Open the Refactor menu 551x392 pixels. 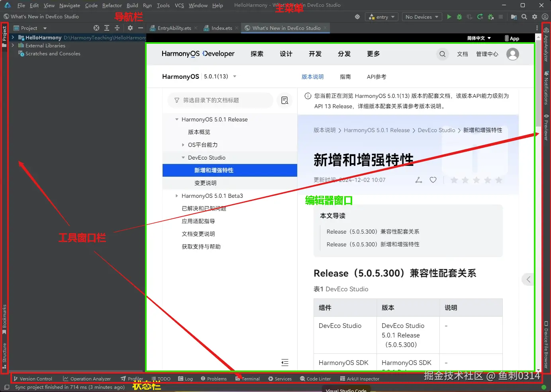112,5
